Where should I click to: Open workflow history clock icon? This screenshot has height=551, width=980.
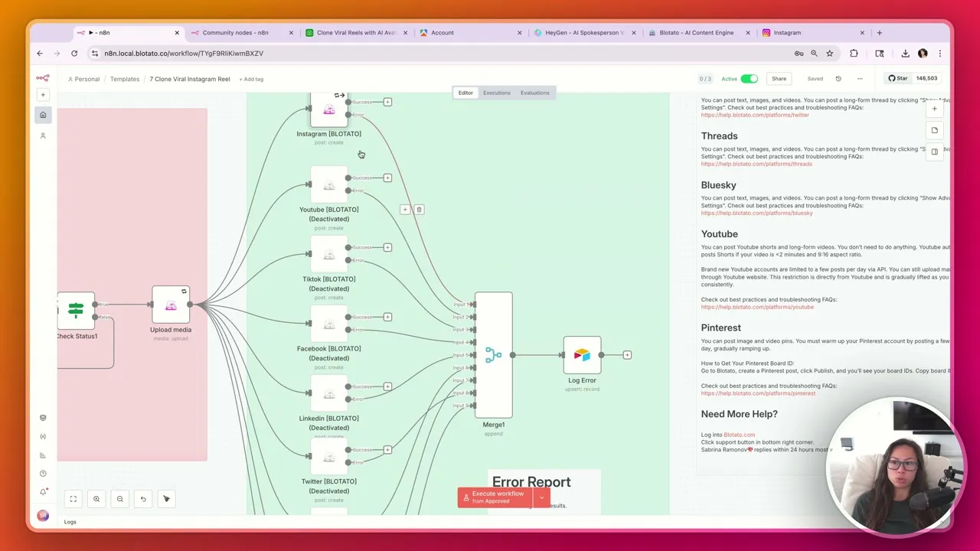coord(838,79)
